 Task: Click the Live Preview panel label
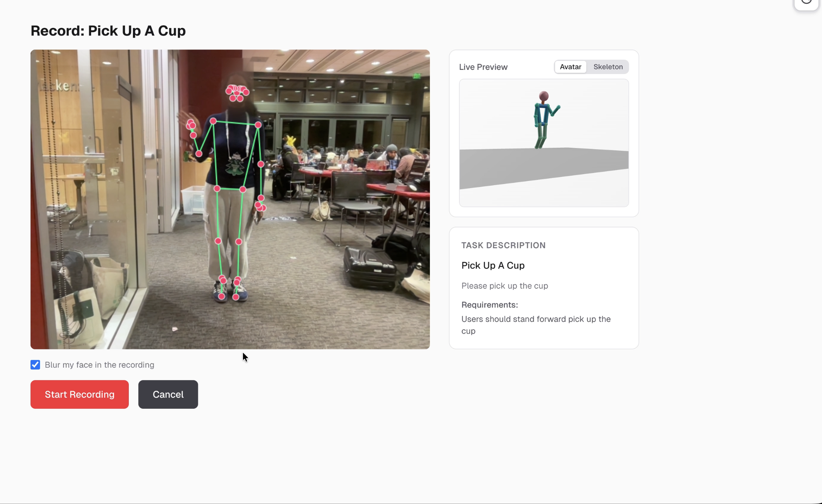click(483, 67)
